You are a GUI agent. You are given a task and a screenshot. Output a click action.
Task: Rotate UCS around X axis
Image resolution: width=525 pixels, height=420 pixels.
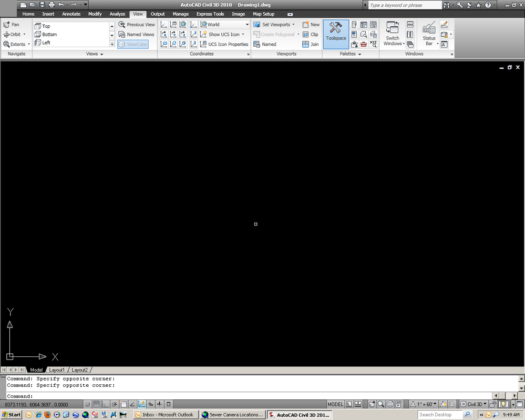pos(163,34)
